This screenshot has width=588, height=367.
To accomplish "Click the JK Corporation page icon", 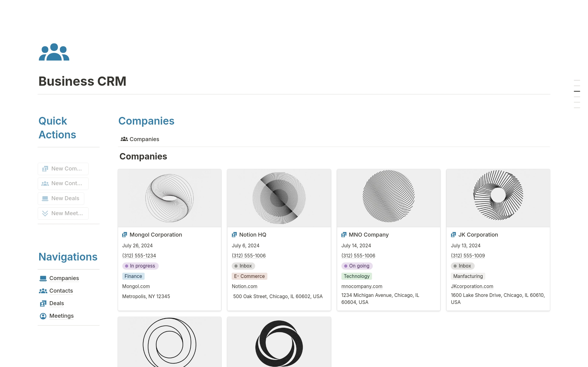I will [x=453, y=235].
